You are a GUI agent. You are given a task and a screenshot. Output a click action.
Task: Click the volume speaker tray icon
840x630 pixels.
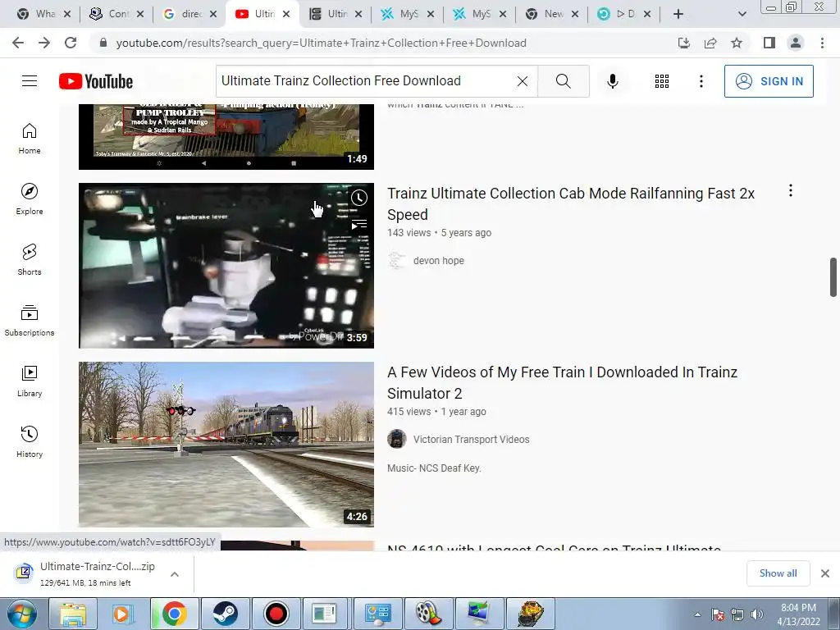(x=757, y=614)
